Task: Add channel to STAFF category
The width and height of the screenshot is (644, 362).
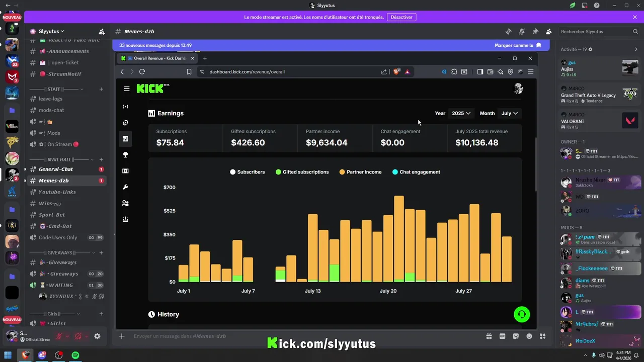Action: [101, 89]
